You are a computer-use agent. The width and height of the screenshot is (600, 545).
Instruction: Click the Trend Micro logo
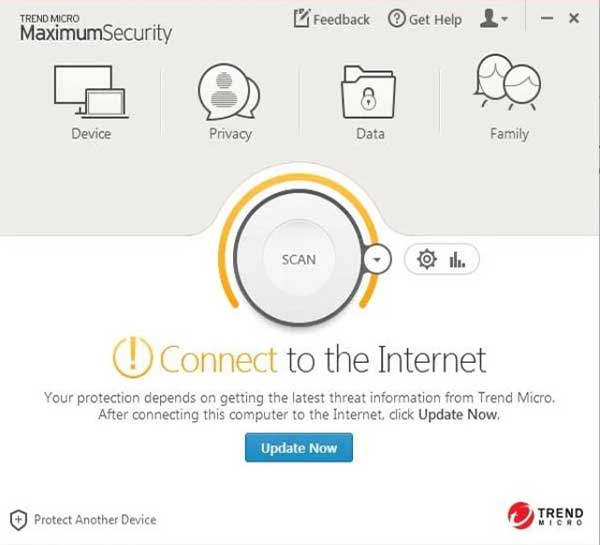point(546,516)
